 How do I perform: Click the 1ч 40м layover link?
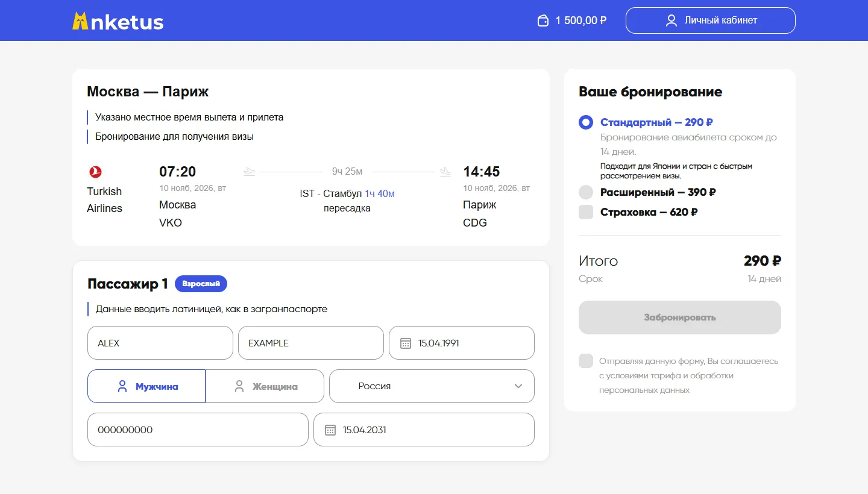[x=380, y=194]
